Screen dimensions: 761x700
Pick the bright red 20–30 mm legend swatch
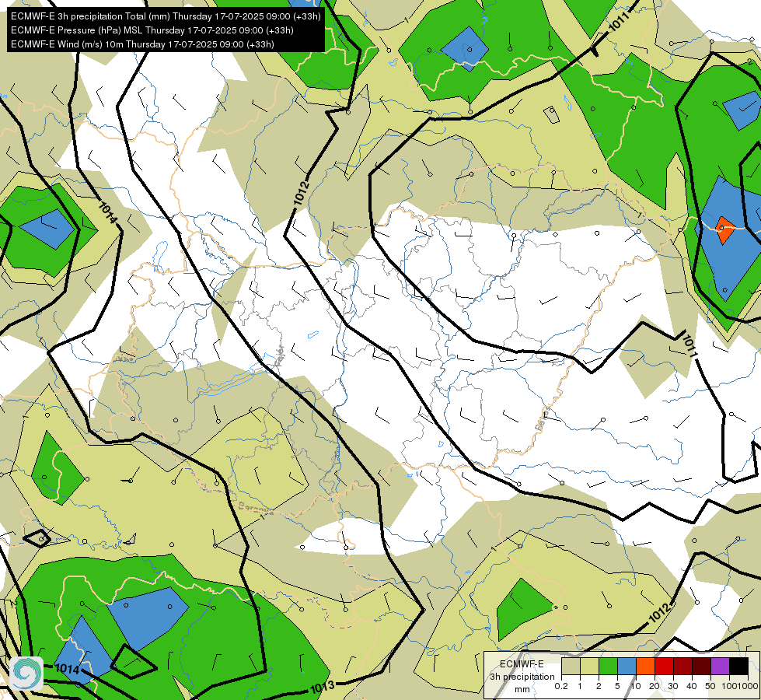(664, 666)
